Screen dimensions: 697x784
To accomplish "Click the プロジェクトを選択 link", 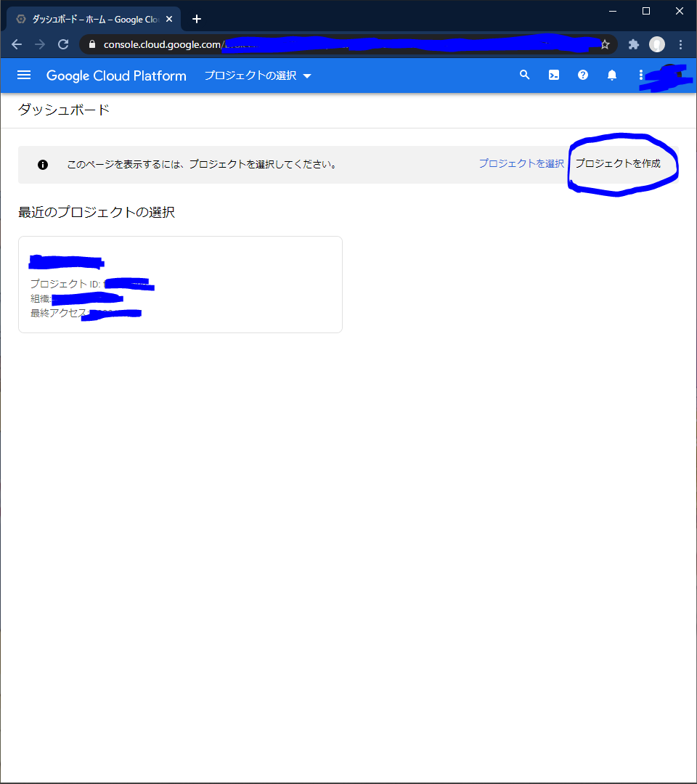I will pos(521,164).
